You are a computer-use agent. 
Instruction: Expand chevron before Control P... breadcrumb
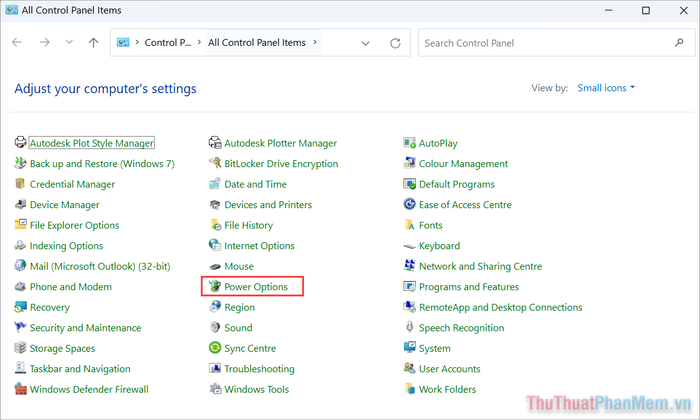point(137,42)
